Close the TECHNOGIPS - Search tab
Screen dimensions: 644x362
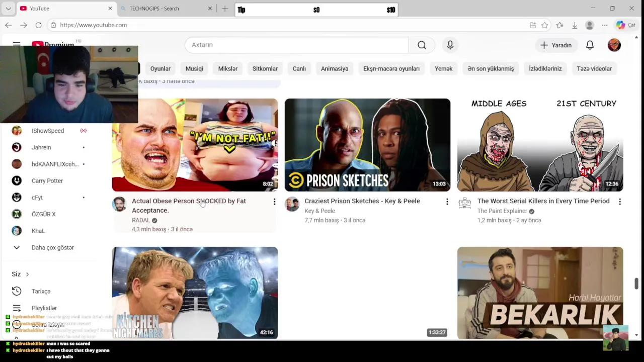tap(210, 9)
